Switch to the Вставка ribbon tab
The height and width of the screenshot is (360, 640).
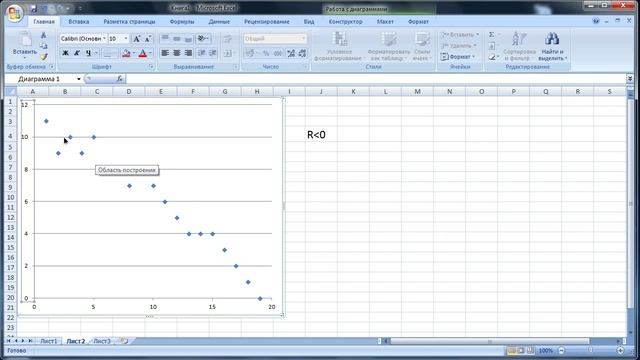(78, 22)
